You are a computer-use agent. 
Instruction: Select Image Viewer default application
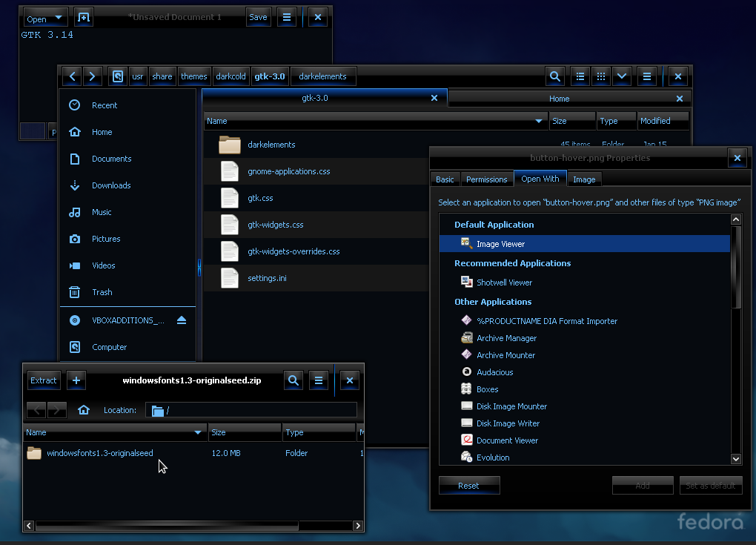click(x=585, y=244)
